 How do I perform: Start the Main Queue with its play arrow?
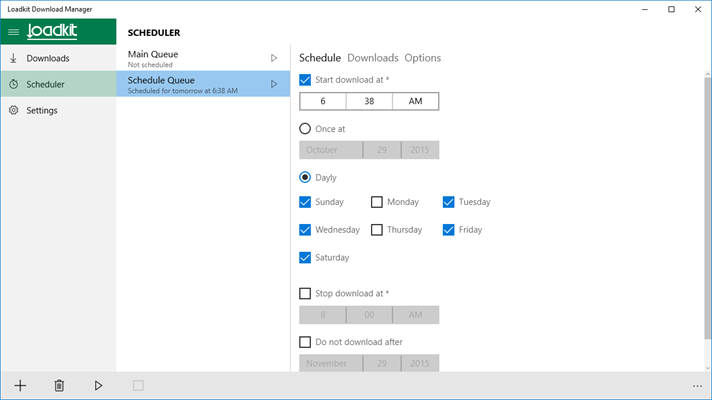pos(274,58)
